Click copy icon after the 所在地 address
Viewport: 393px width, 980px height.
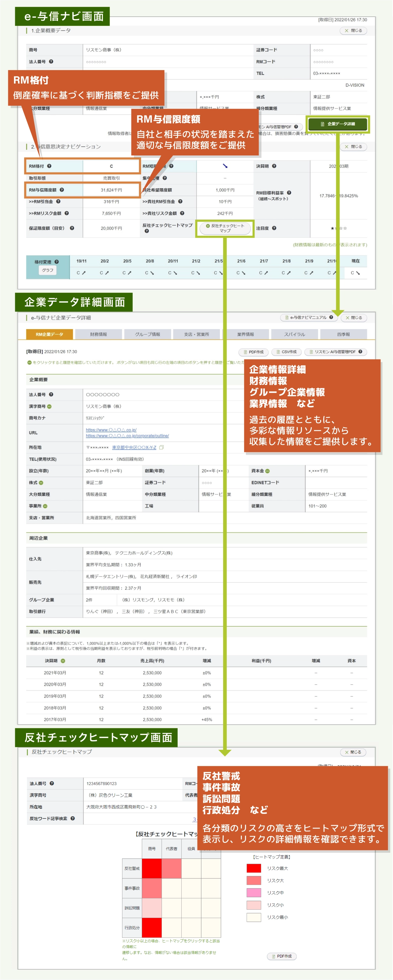(161, 447)
